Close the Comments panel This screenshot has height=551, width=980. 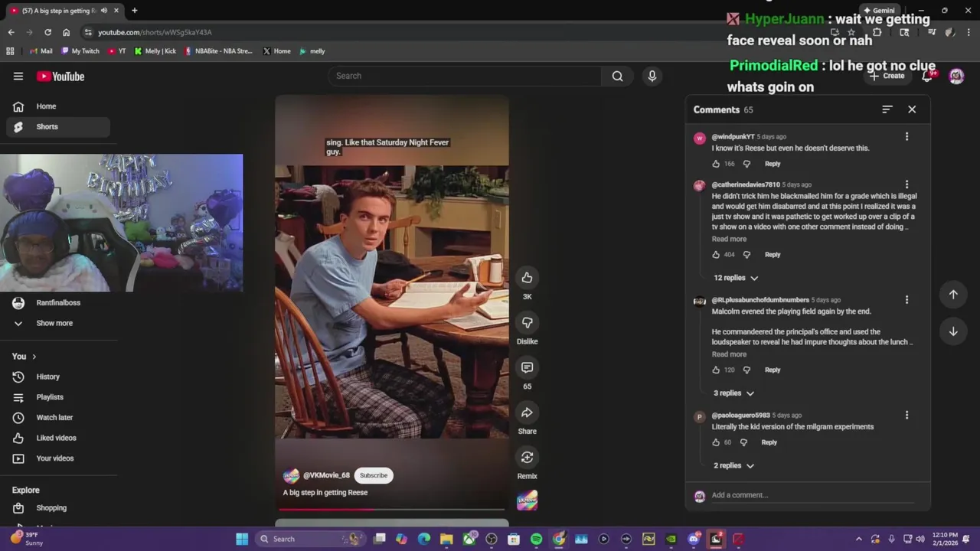click(912, 109)
